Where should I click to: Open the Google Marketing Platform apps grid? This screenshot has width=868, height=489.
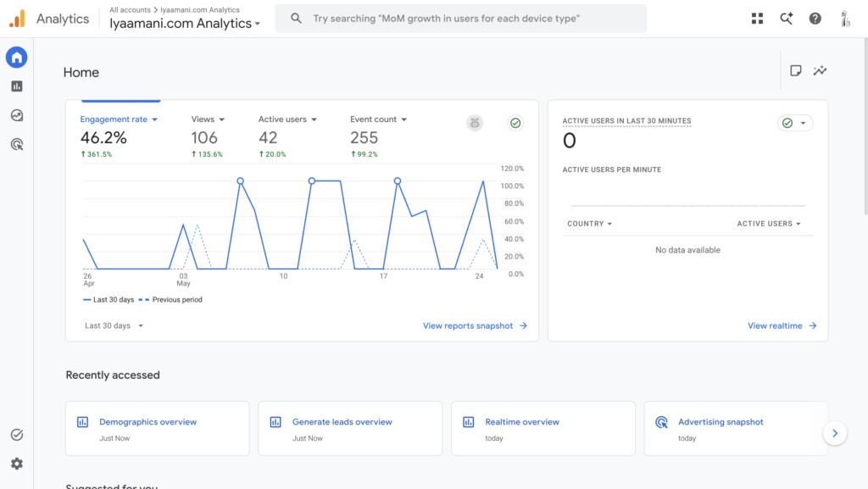(757, 19)
